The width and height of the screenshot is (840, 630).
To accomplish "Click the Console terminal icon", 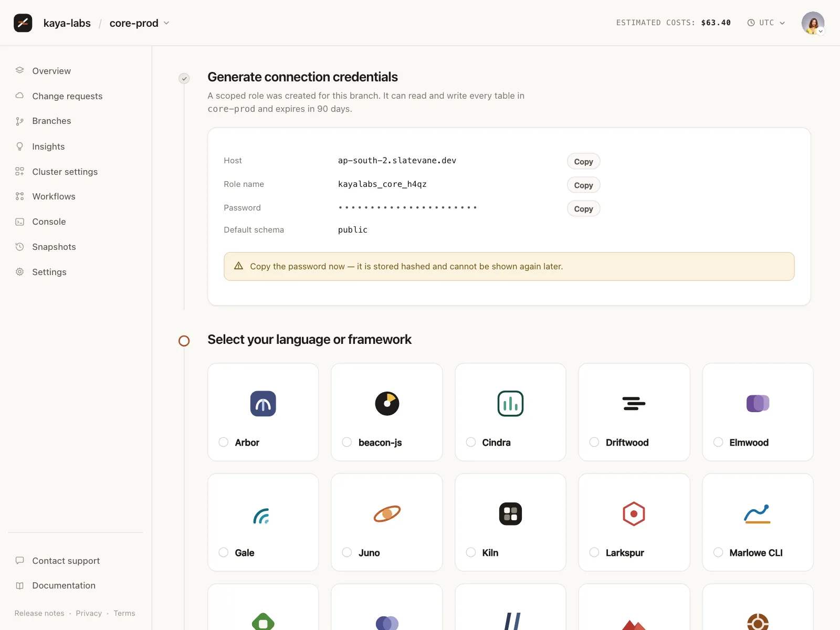I will [x=20, y=222].
